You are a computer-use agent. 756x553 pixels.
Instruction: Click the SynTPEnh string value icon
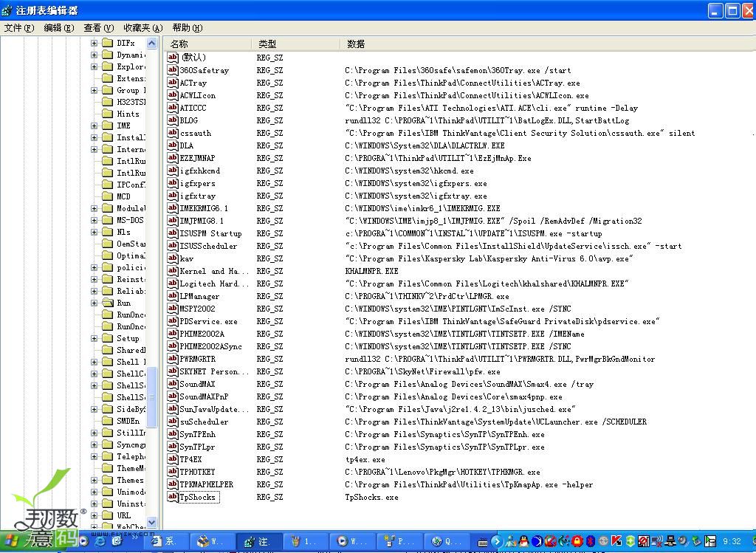173,434
